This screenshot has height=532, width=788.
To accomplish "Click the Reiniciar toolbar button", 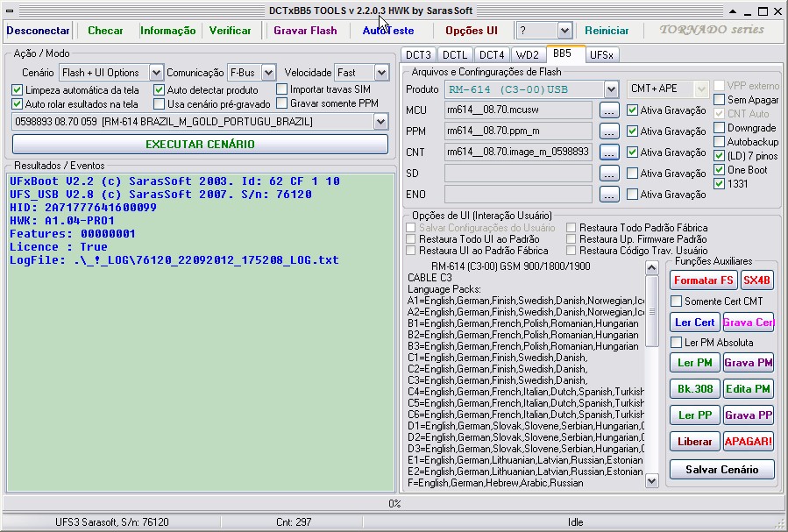I will tap(607, 31).
